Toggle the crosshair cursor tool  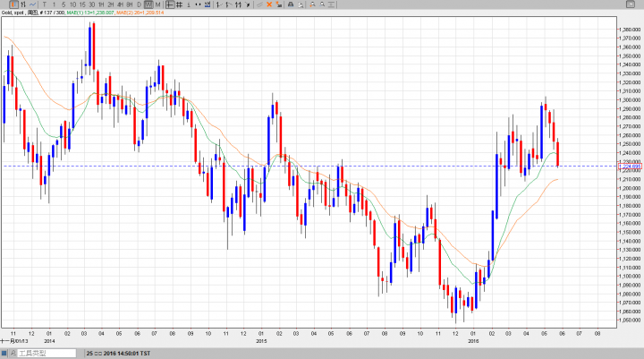[x=169, y=4]
